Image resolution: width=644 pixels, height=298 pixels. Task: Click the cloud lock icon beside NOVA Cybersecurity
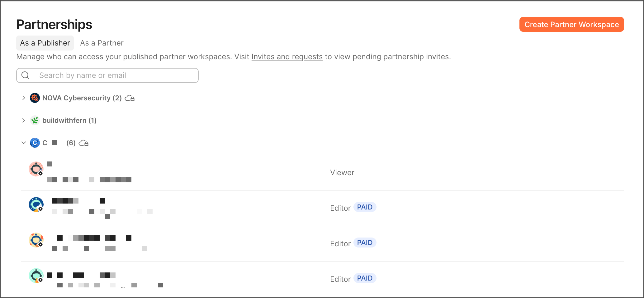[130, 98]
